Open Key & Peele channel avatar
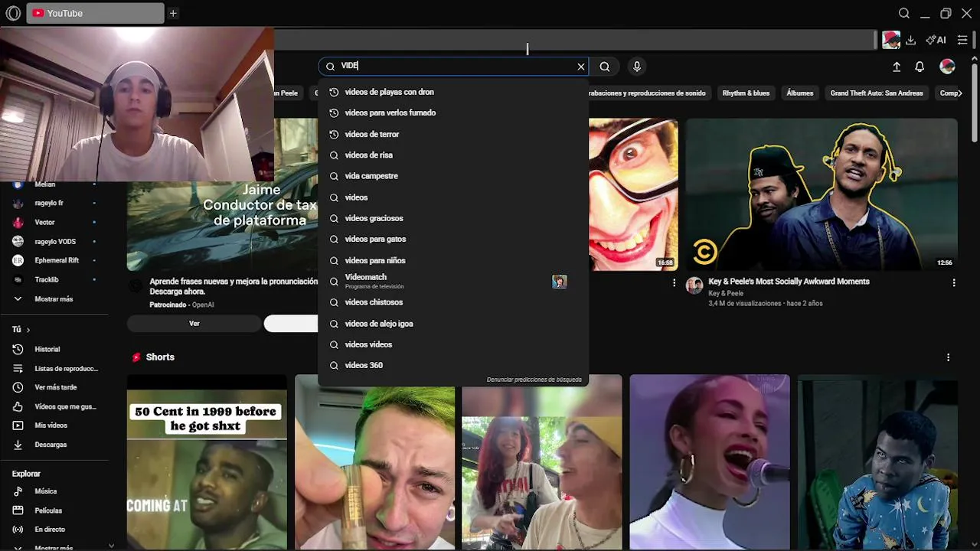 tap(694, 285)
